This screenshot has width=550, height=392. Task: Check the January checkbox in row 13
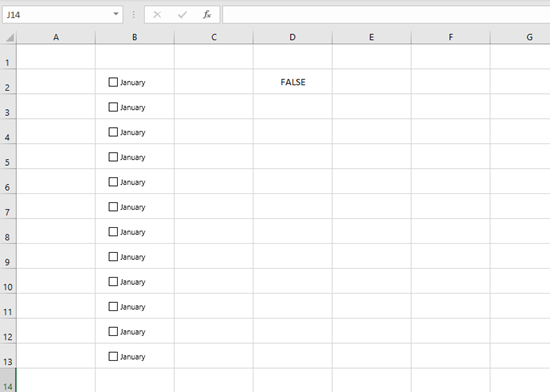113,356
